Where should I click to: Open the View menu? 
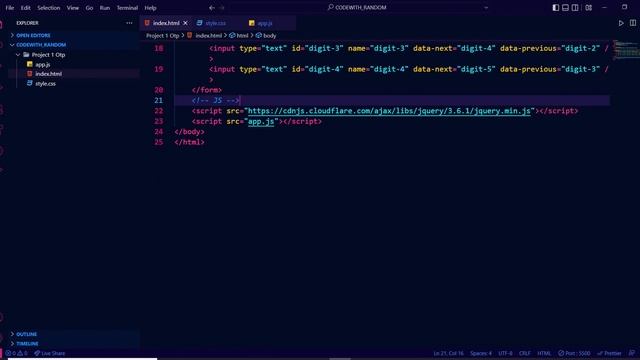[x=73, y=8]
